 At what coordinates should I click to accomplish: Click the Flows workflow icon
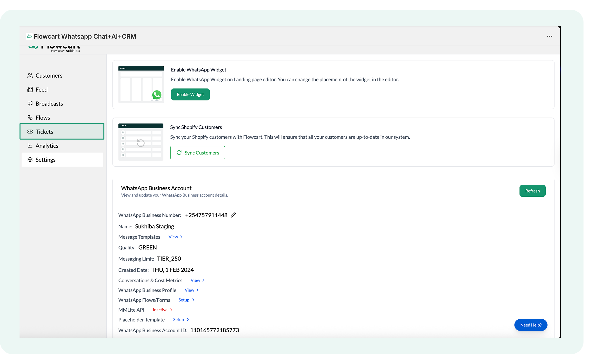[30, 118]
